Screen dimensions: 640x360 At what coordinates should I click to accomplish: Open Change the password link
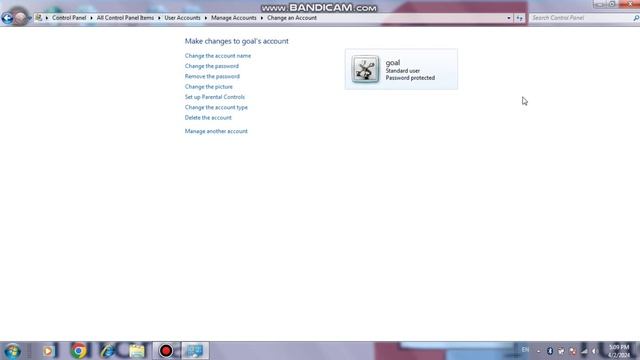212,66
